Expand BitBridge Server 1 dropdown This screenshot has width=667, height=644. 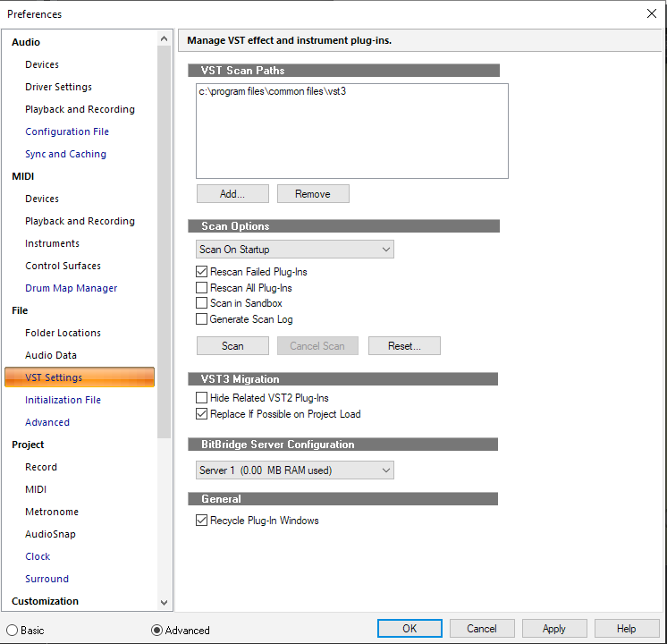click(x=295, y=470)
